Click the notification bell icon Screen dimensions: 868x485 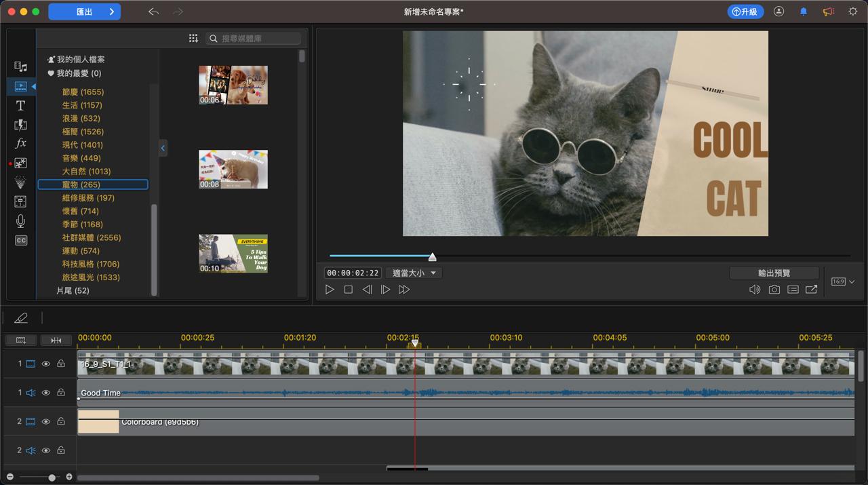coord(804,12)
